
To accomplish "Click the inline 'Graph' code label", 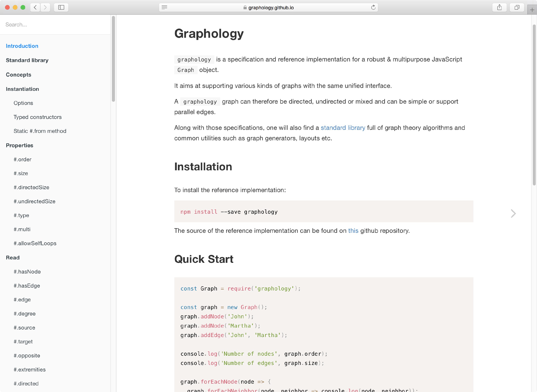I will (x=186, y=70).
